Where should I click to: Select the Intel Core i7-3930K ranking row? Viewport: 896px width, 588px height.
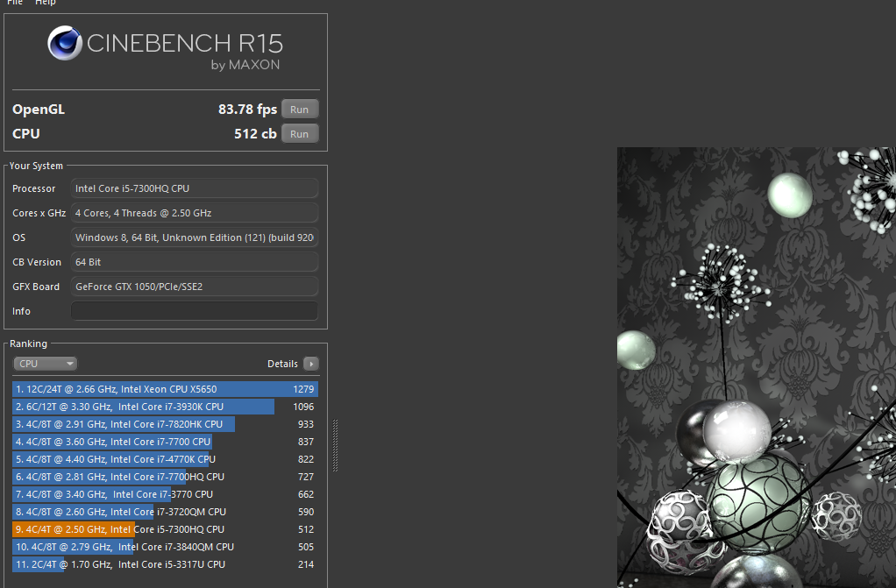tap(165, 407)
